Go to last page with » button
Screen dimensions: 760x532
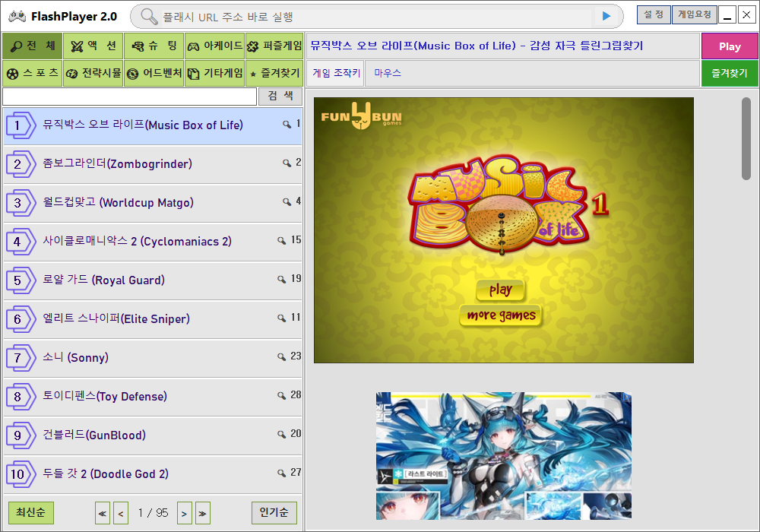pyautogui.click(x=203, y=513)
